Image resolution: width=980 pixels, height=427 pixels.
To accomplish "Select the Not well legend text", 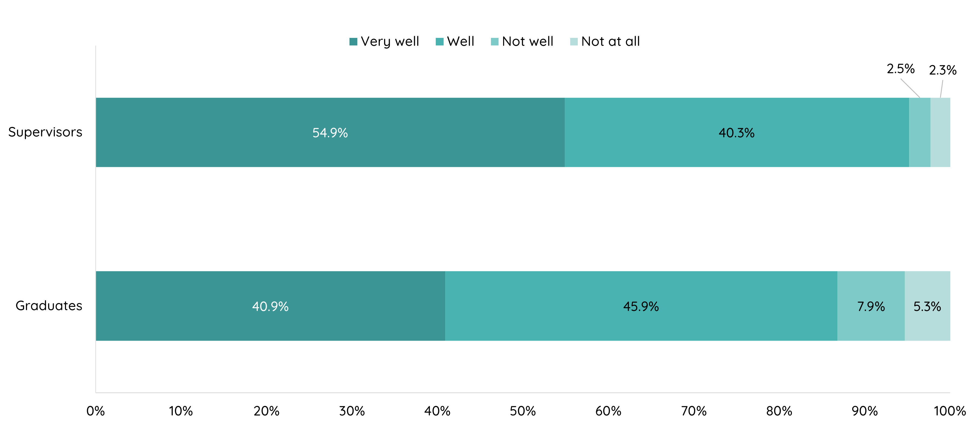I will (527, 41).
